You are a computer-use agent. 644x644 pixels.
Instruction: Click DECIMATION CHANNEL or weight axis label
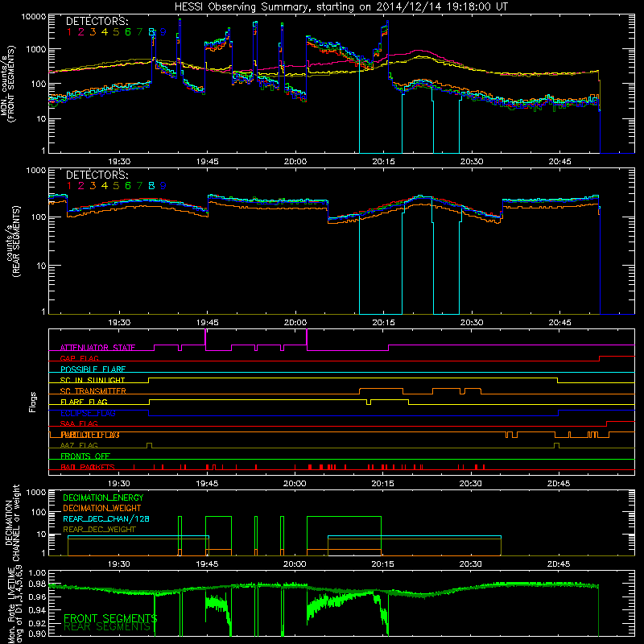(x=11, y=522)
